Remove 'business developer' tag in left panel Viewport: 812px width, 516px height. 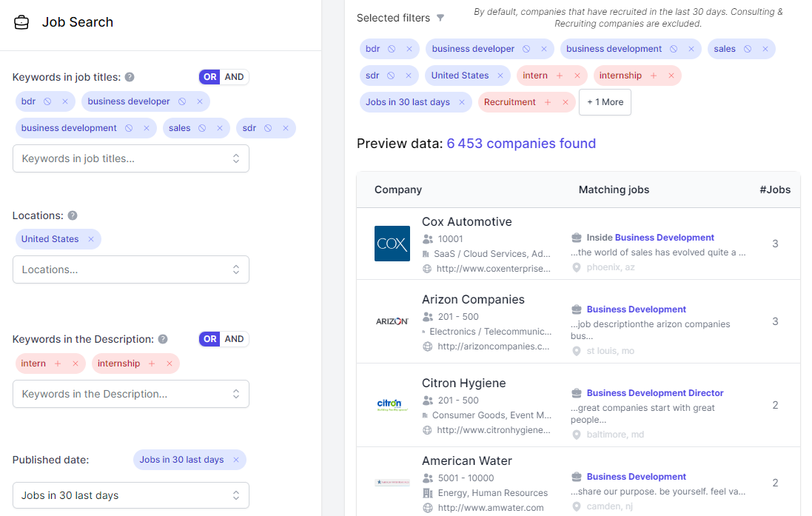pyautogui.click(x=200, y=101)
